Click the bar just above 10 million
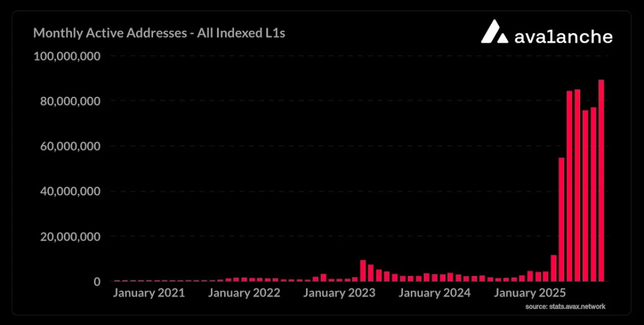This screenshot has width=644, height=325. 553,268
